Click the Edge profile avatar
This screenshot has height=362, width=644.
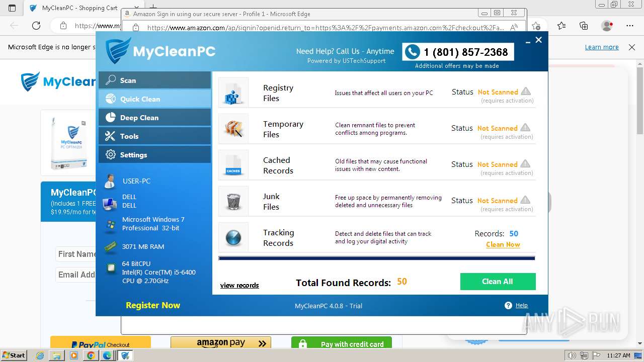(x=607, y=26)
